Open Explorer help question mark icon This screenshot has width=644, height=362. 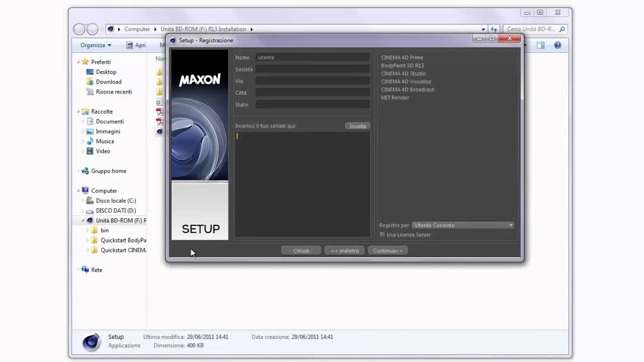pyautogui.click(x=557, y=45)
